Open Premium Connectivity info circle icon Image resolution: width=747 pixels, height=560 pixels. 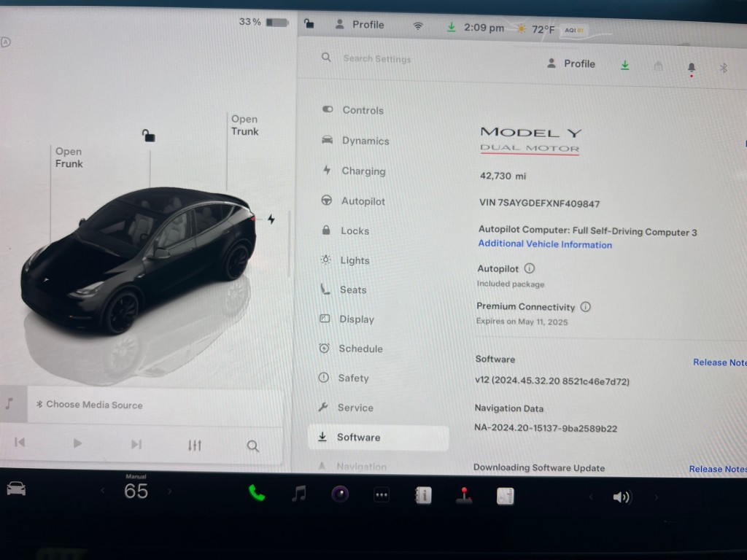tap(586, 307)
